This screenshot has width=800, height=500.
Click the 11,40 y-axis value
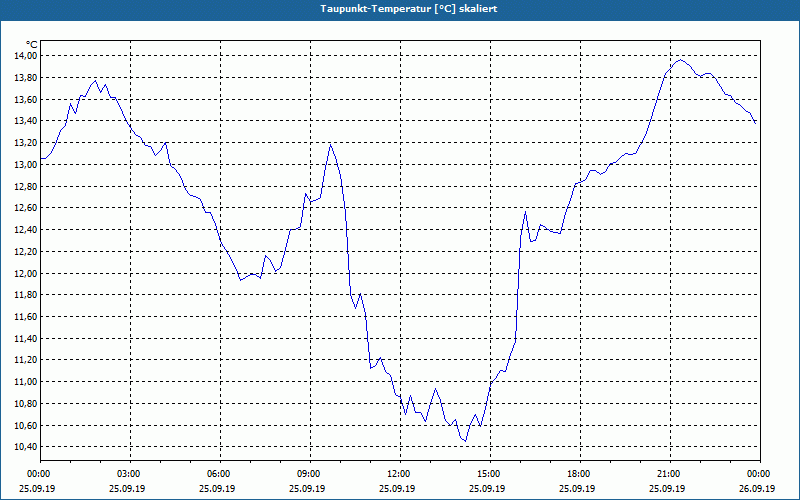(27, 338)
